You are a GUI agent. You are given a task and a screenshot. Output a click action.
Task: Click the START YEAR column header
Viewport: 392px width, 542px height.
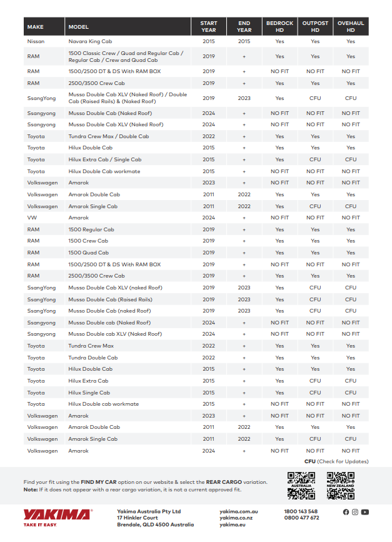(209, 27)
